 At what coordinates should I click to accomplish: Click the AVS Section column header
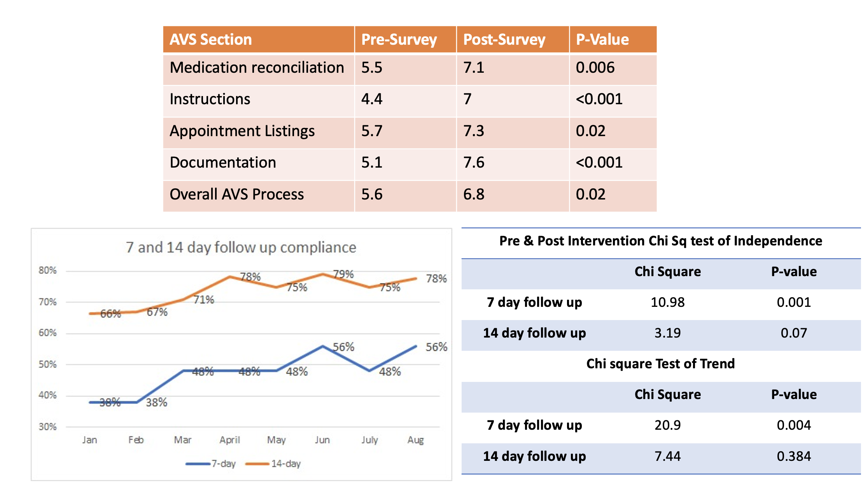211,40
